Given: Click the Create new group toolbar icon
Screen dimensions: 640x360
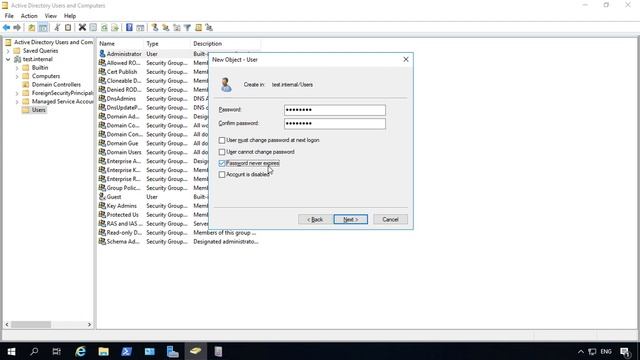Looking at the screenshot, I should [x=166, y=27].
